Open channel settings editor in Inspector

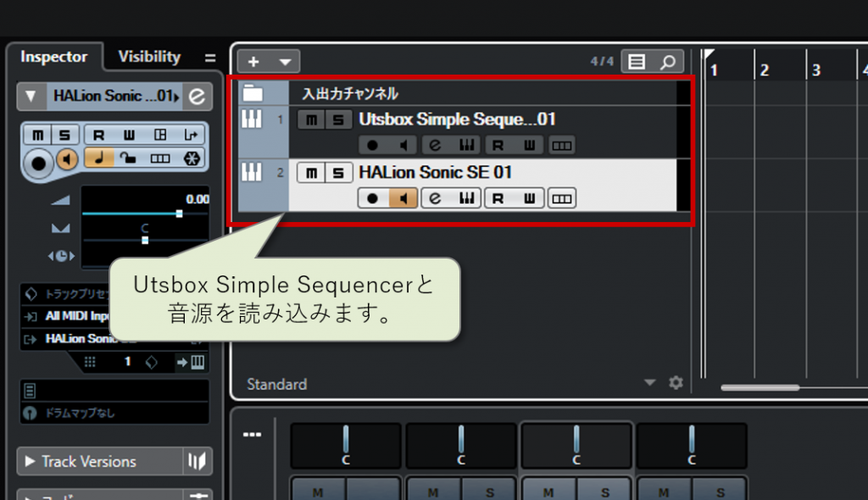click(160, 135)
